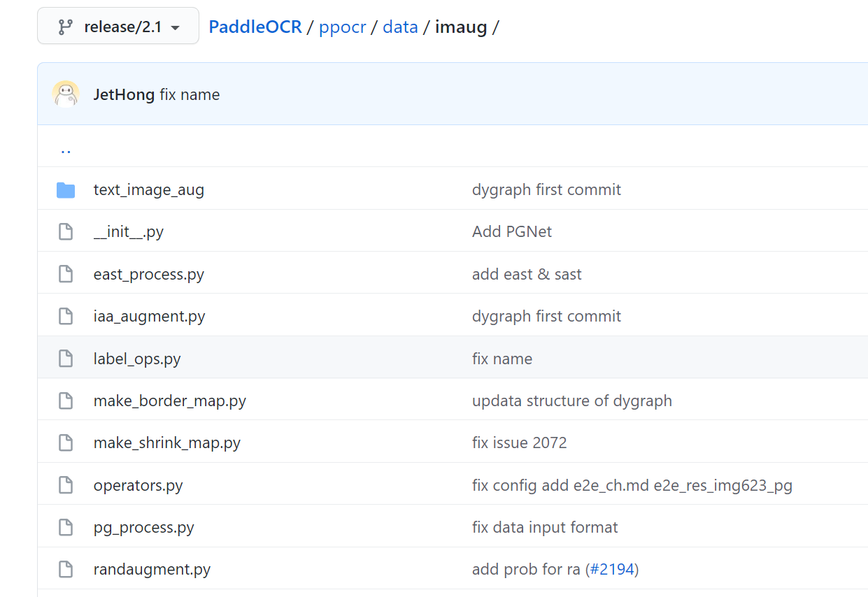This screenshot has height=597, width=868.
Task: Navigate to the PaddleOCR repository root
Action: click(255, 27)
